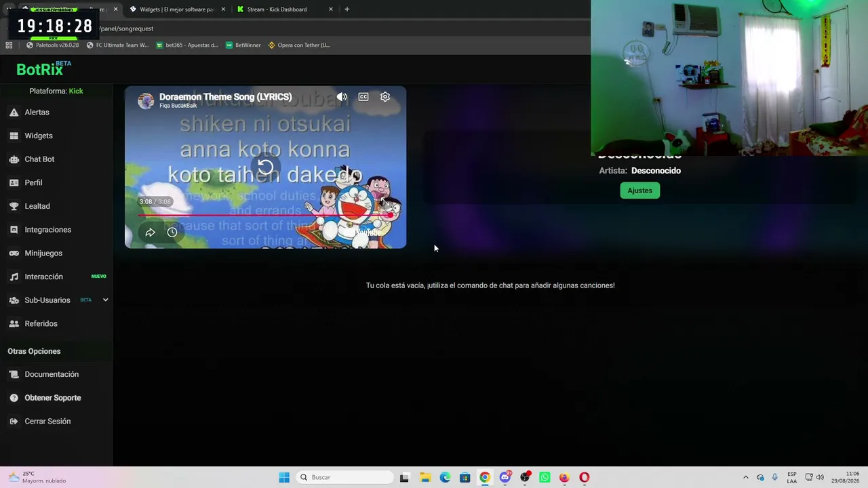Open Microsoft Edge from the taskbar
868x488 pixels.
pos(445,477)
